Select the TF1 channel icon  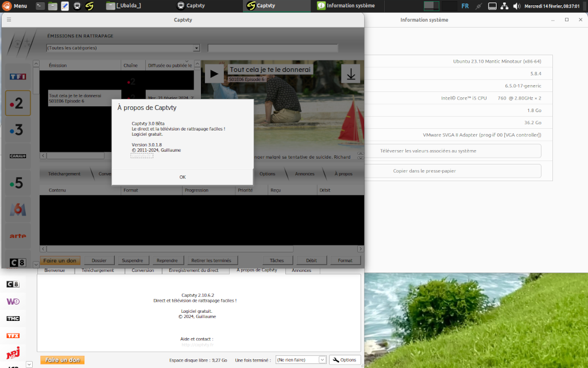(x=17, y=76)
